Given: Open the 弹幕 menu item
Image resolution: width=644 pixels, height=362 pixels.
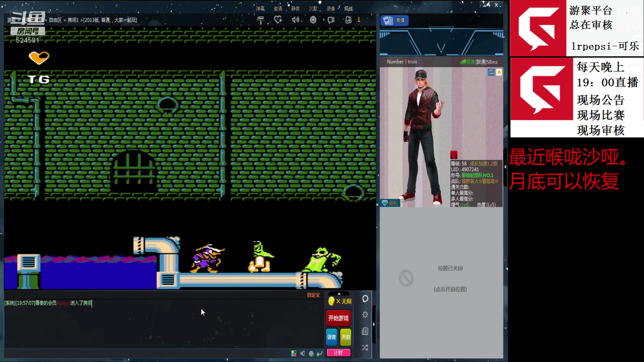Looking at the screenshot, I should click(260, 9).
